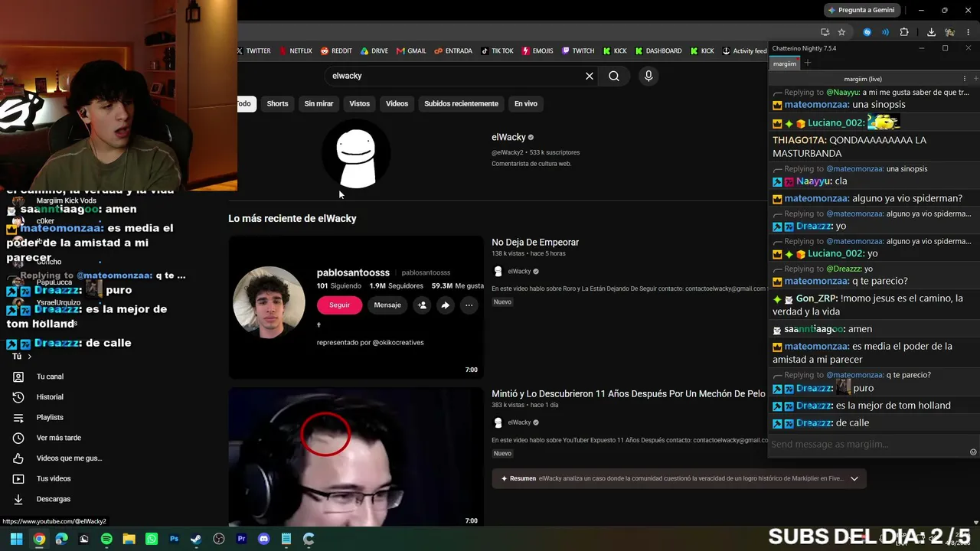
Task: Open the Drive bookmark
Action: 374,51
